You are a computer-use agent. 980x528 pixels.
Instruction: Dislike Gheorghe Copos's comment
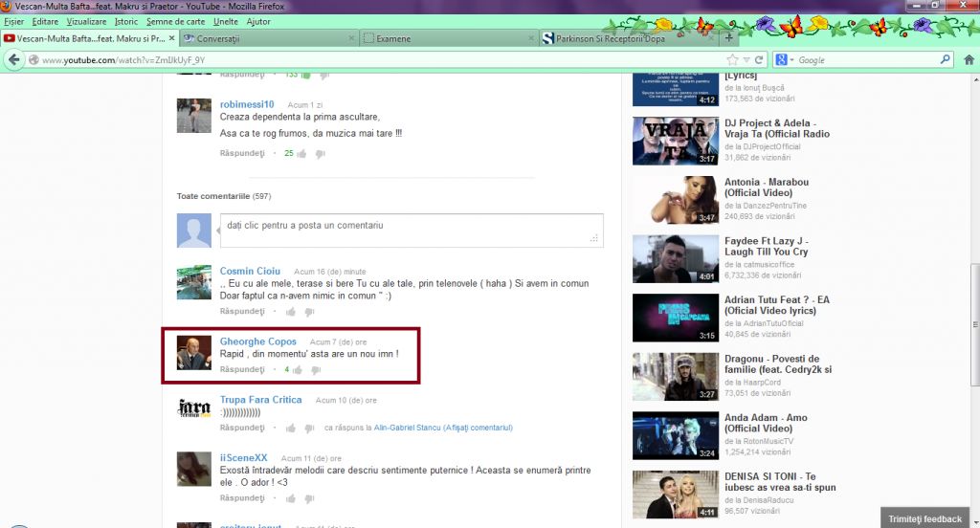[x=316, y=370]
